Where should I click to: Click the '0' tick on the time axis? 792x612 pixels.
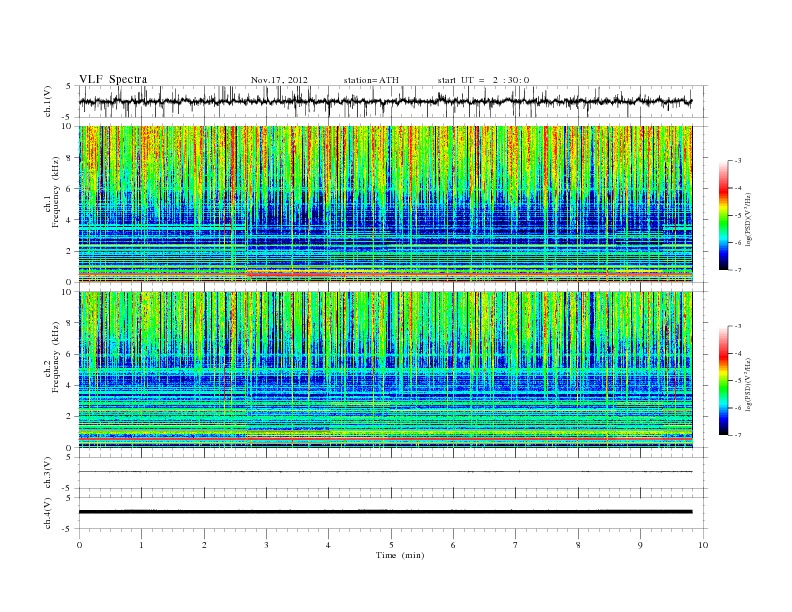[x=79, y=545]
